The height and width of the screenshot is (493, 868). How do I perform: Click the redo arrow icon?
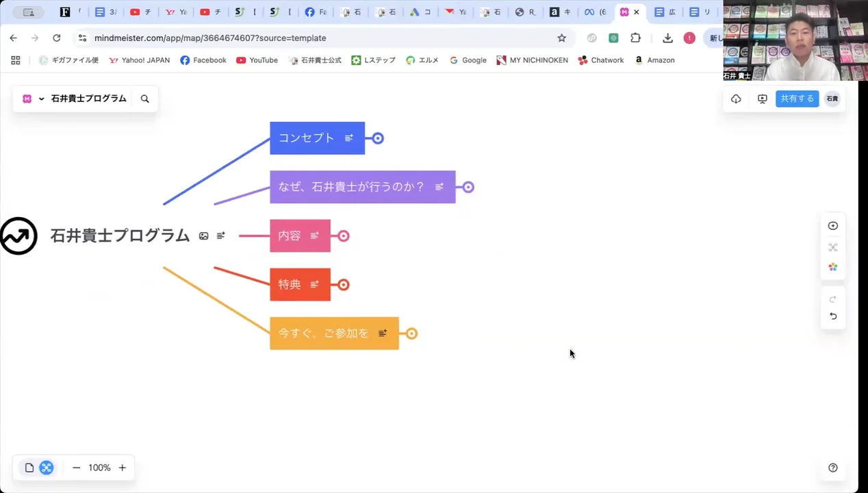(833, 299)
